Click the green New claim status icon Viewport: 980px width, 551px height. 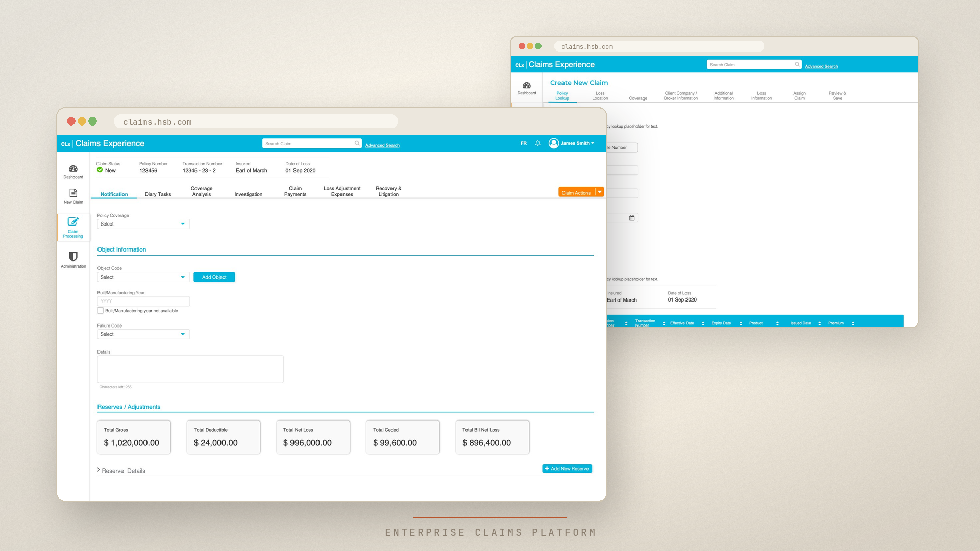tap(100, 170)
